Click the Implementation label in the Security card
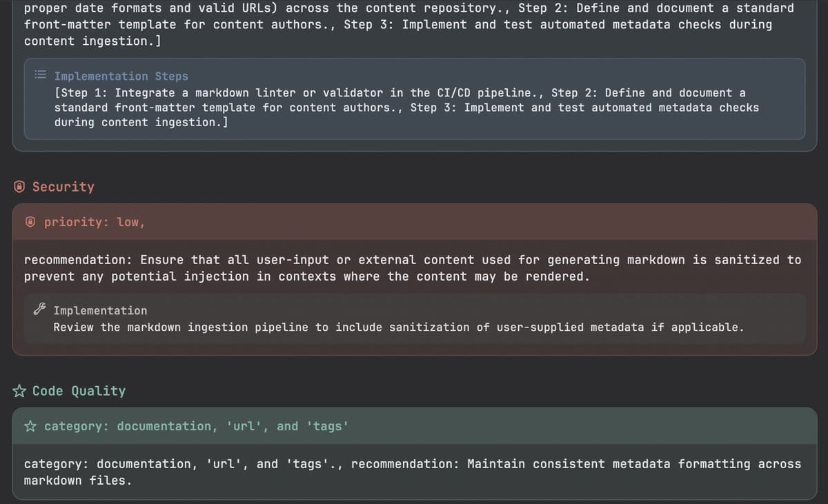The image size is (828, 504). point(100,311)
